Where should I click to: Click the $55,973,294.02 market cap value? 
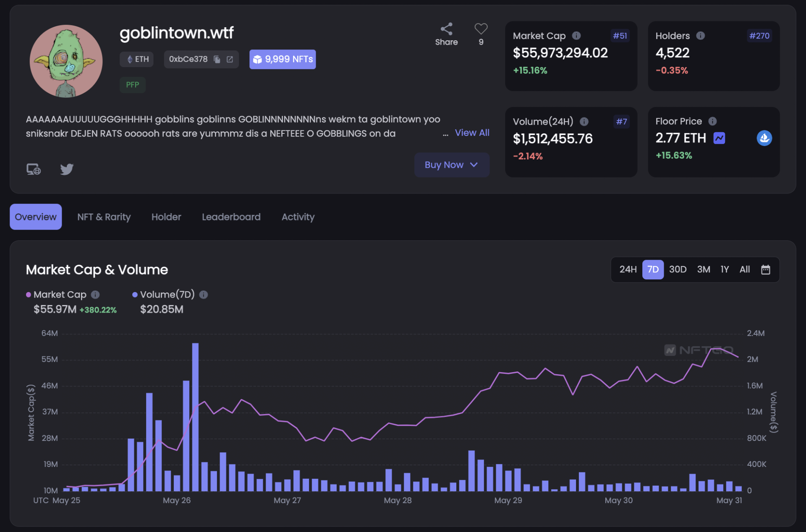pyautogui.click(x=560, y=53)
